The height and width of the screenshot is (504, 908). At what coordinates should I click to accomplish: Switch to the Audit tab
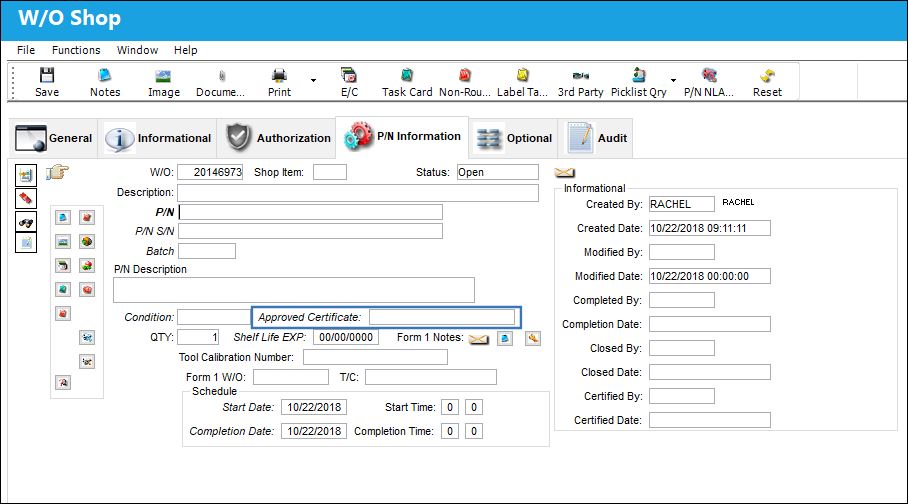596,138
